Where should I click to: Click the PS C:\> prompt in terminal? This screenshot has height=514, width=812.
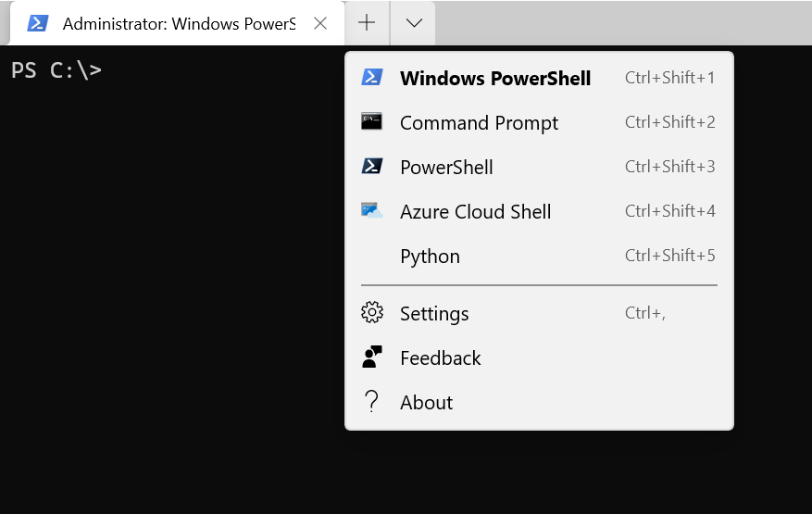56,70
